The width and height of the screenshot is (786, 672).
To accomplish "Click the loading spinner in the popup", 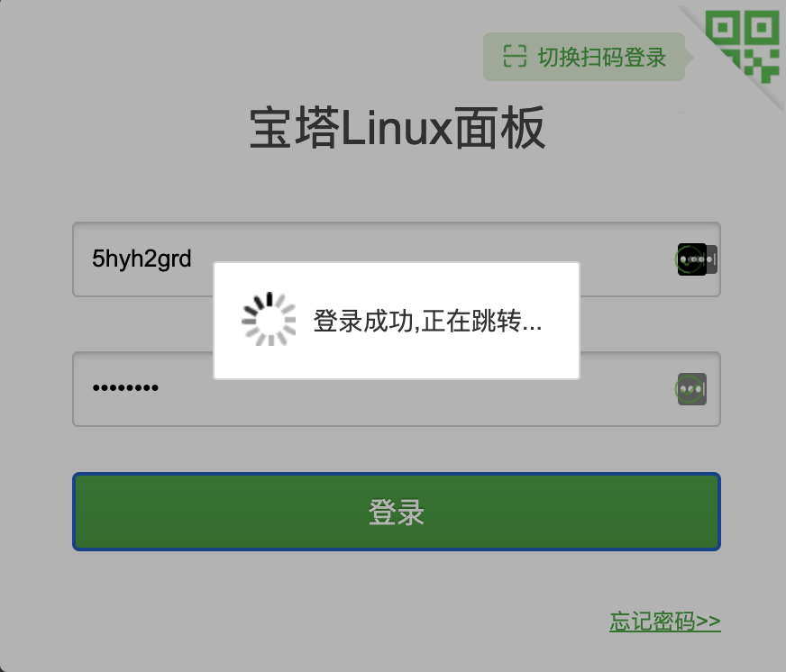I will (269, 319).
